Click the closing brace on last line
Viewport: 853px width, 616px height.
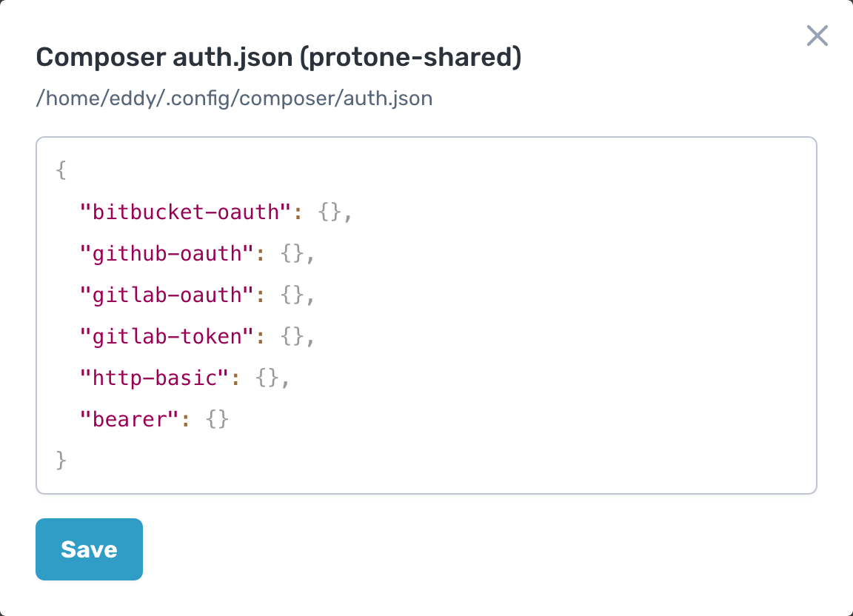[61, 461]
